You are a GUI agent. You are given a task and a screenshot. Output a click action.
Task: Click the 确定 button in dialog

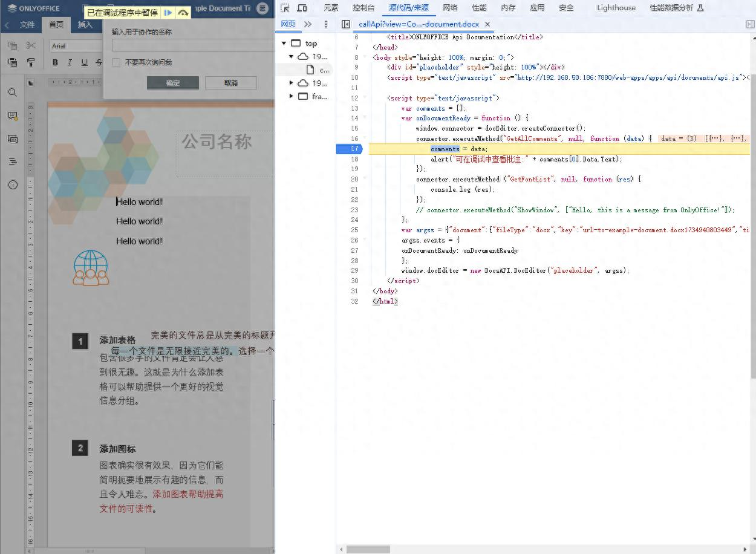pos(173,83)
